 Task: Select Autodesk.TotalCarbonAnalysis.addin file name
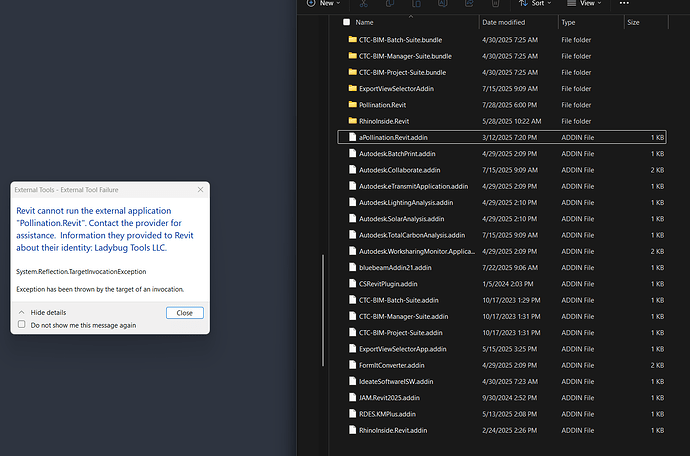(x=412, y=235)
